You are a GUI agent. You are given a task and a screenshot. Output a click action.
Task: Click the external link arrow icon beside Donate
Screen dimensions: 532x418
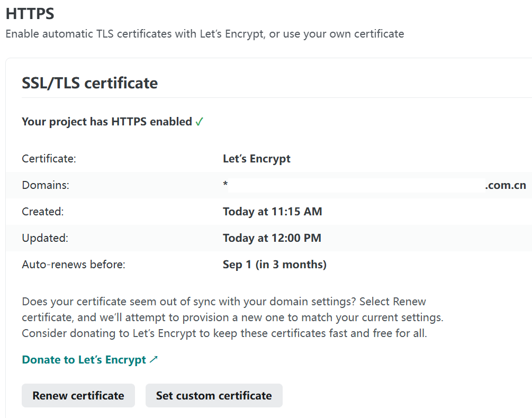click(154, 359)
